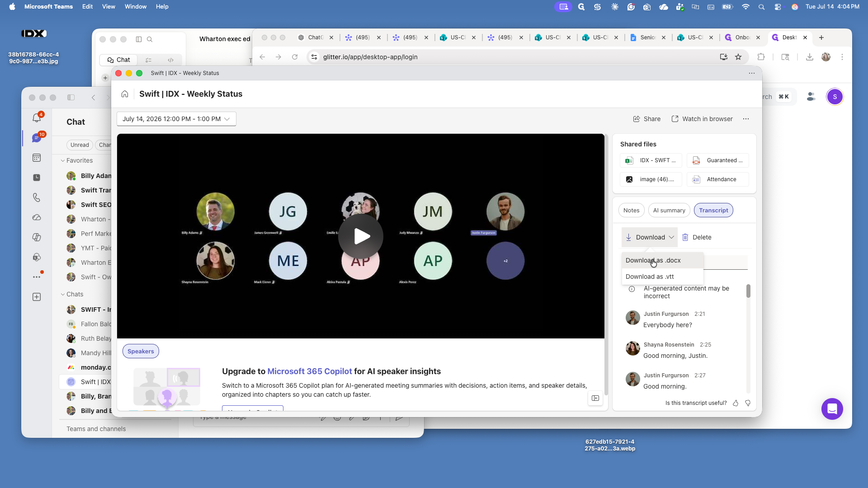This screenshot has width=868, height=488.
Task: Open the Calls phone icon in sidebar
Action: [x=37, y=197]
